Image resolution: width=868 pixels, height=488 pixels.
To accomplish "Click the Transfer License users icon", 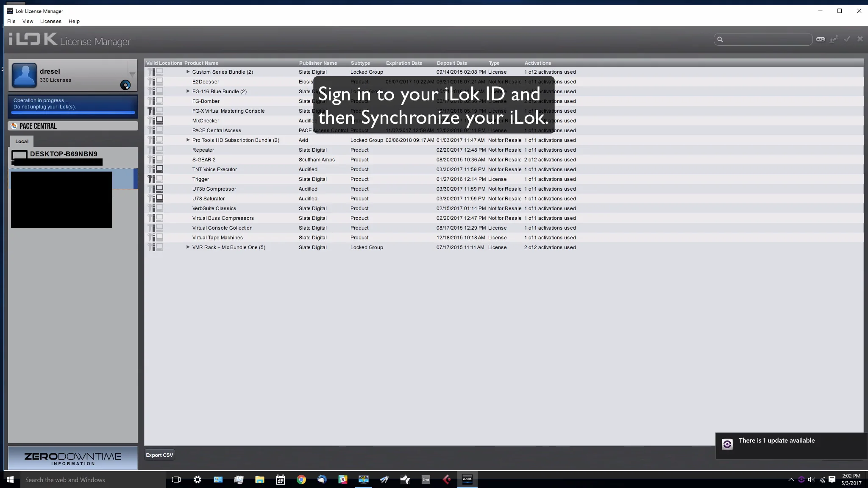I will pyautogui.click(x=834, y=39).
